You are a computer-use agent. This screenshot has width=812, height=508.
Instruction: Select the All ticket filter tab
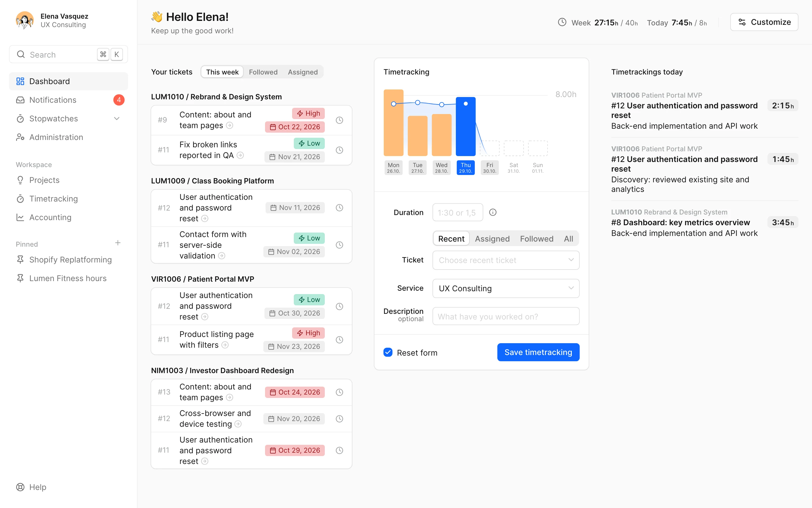568,238
